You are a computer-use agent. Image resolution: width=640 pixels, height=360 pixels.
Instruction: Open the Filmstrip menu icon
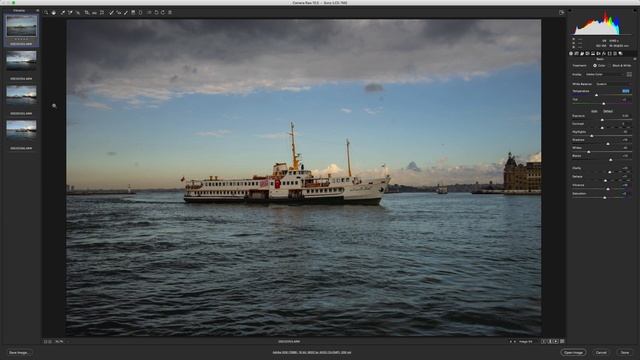(38, 10)
